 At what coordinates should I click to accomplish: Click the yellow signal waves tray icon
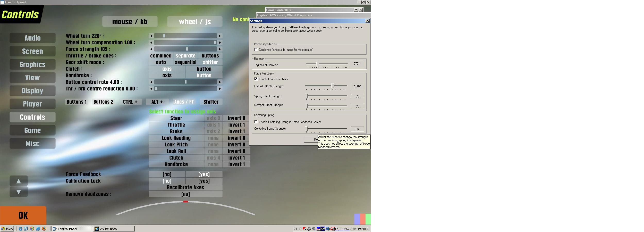pos(323,229)
